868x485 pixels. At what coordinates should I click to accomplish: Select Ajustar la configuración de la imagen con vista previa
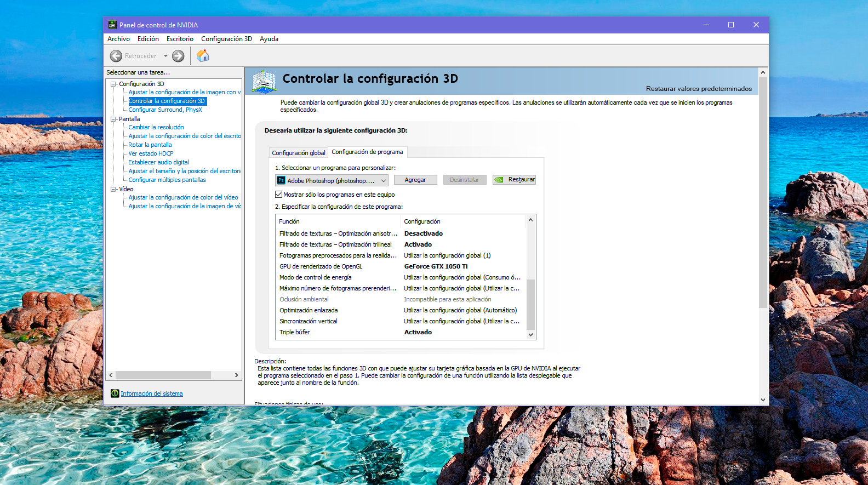tap(185, 92)
